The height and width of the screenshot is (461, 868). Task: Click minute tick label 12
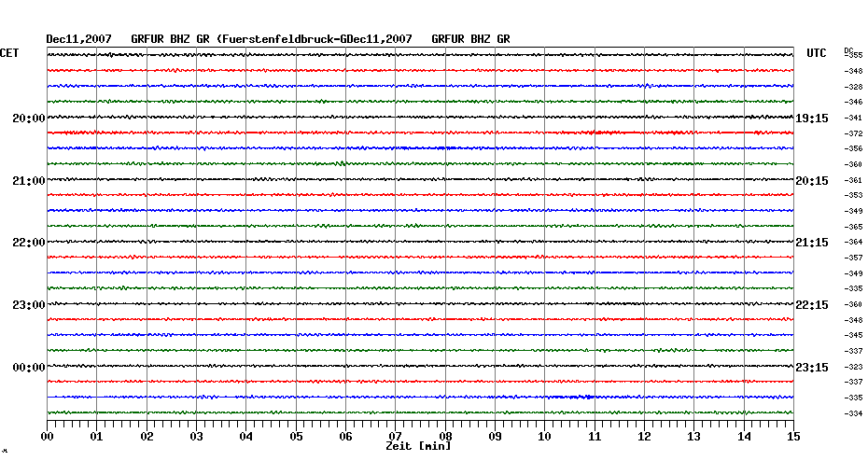[x=644, y=437]
